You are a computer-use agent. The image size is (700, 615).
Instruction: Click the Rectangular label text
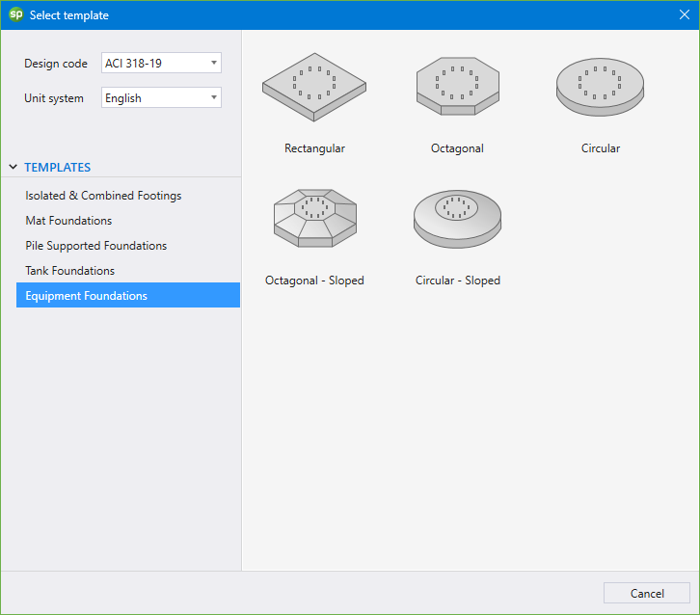tap(314, 148)
